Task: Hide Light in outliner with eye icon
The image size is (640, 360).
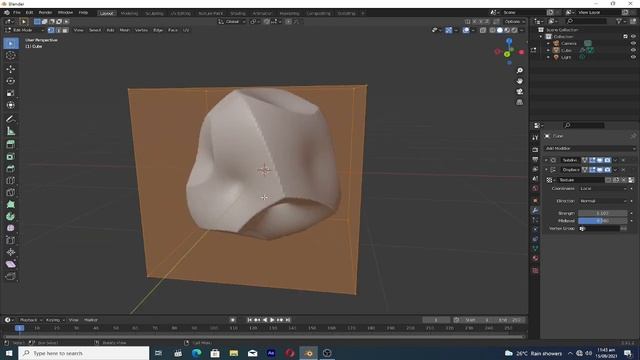Action: (633, 57)
